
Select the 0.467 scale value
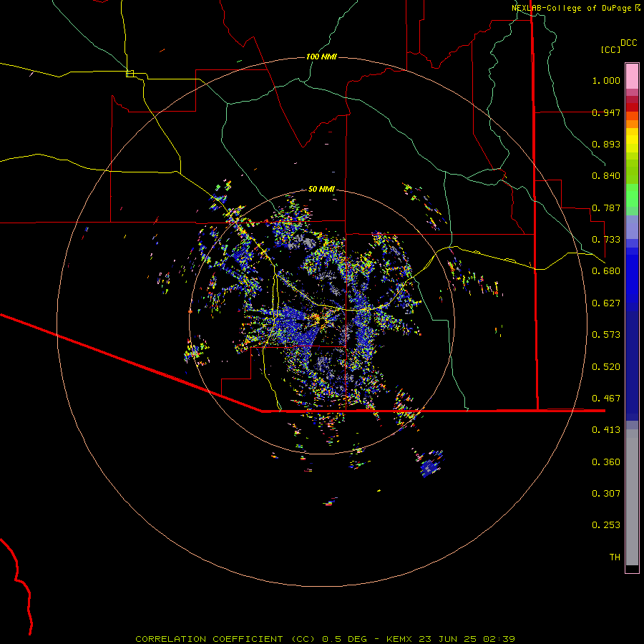(x=606, y=399)
